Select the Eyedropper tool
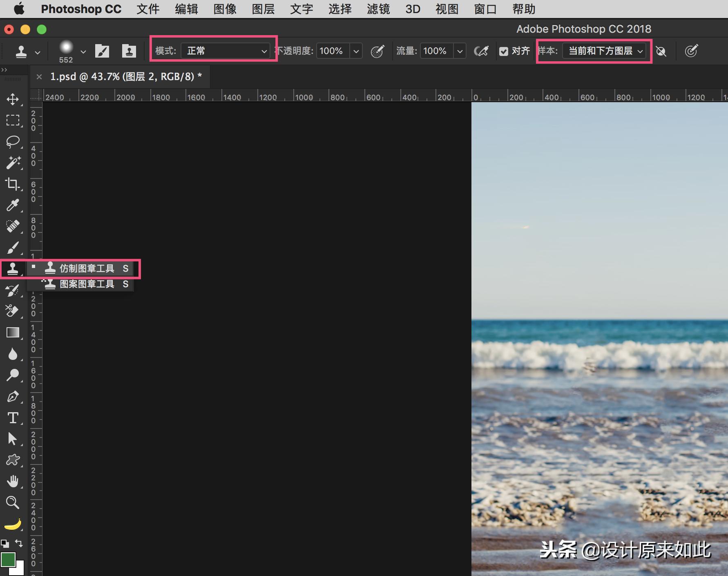 [x=13, y=205]
